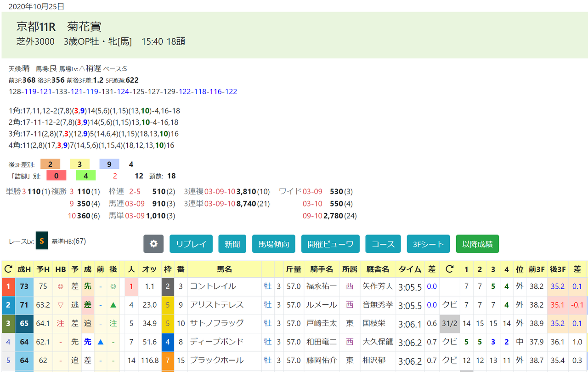Click the blue 枠 4 bracket cell
The image size is (588, 372).
167,342
